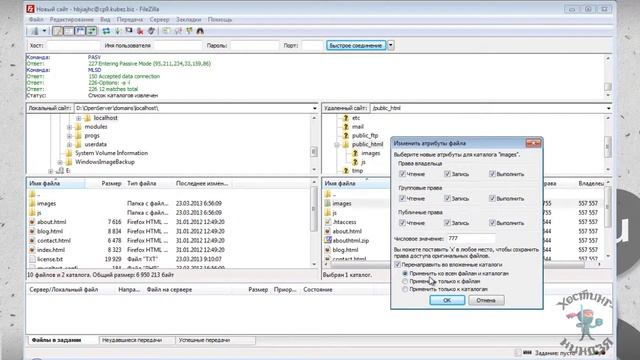Open the Сервер menu
The image size is (640, 360).
click(159, 20)
